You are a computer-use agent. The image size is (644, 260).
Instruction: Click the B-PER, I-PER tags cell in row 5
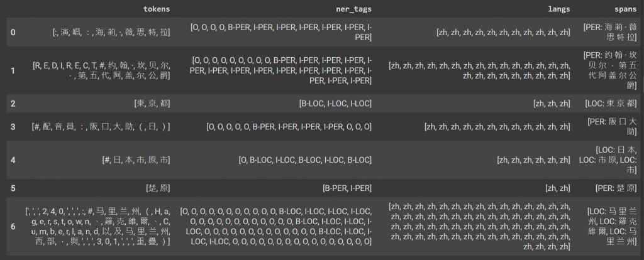[x=347, y=188]
